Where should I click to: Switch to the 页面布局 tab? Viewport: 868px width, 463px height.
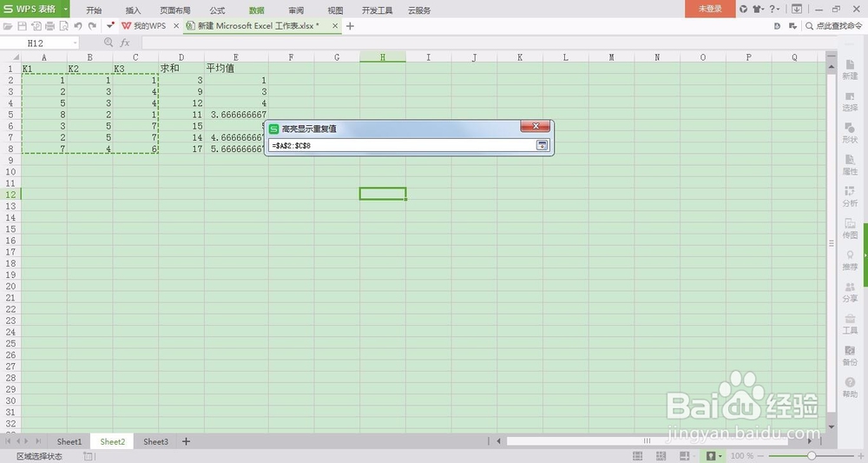(x=175, y=10)
